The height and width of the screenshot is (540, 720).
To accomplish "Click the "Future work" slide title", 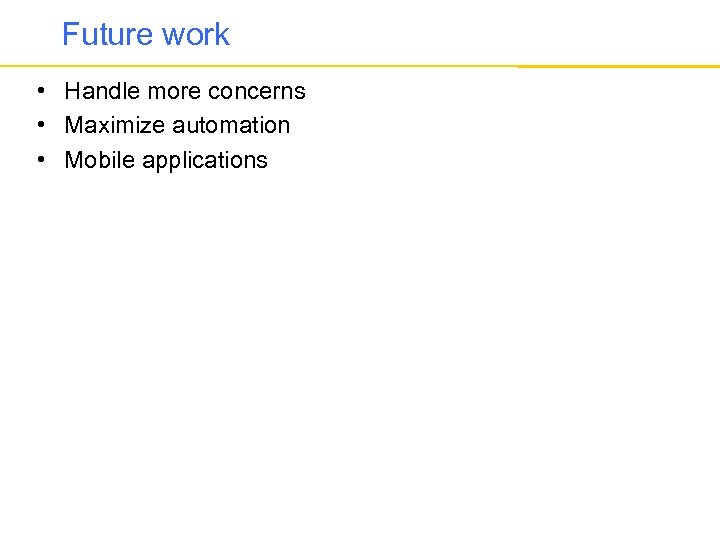I will [146, 34].
